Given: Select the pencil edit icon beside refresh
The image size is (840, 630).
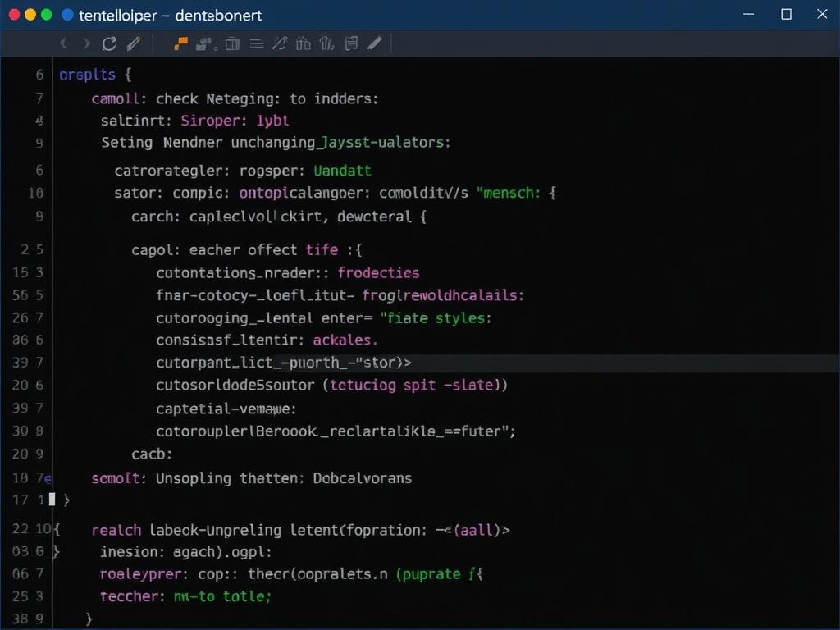Looking at the screenshot, I should point(134,43).
